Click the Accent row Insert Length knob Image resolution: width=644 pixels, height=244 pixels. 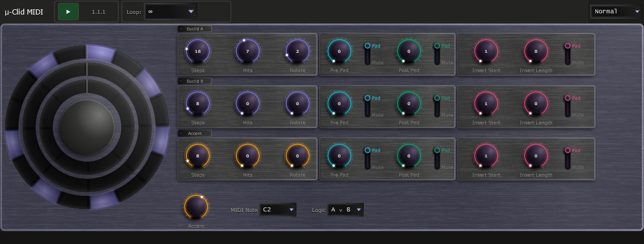click(x=536, y=156)
